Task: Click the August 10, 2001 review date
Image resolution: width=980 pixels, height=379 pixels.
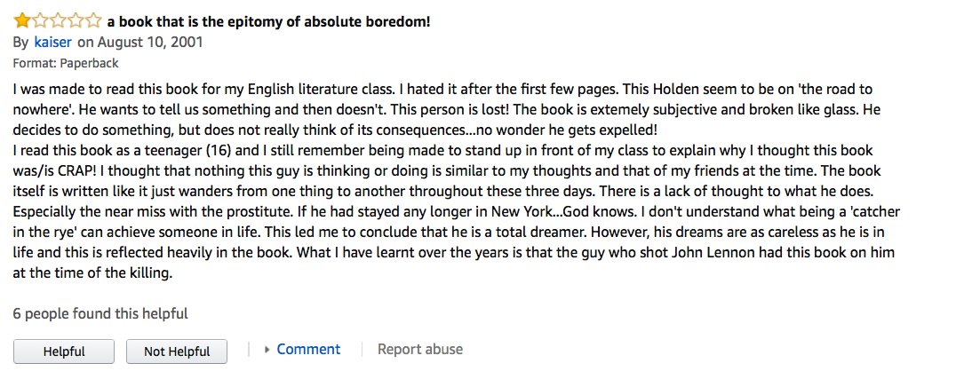Action: tap(151, 42)
